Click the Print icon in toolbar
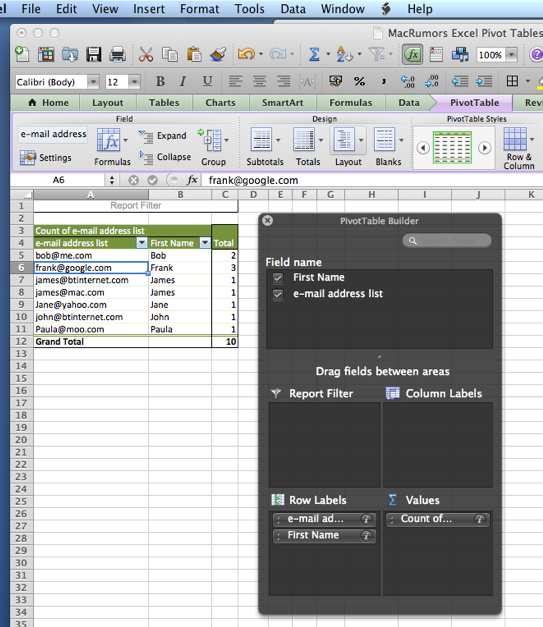This screenshot has height=627, width=543. (118, 54)
